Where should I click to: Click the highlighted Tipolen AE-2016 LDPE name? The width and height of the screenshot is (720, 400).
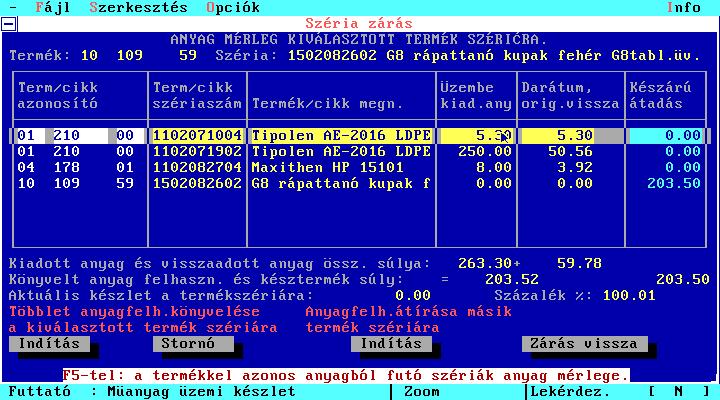coord(341,135)
